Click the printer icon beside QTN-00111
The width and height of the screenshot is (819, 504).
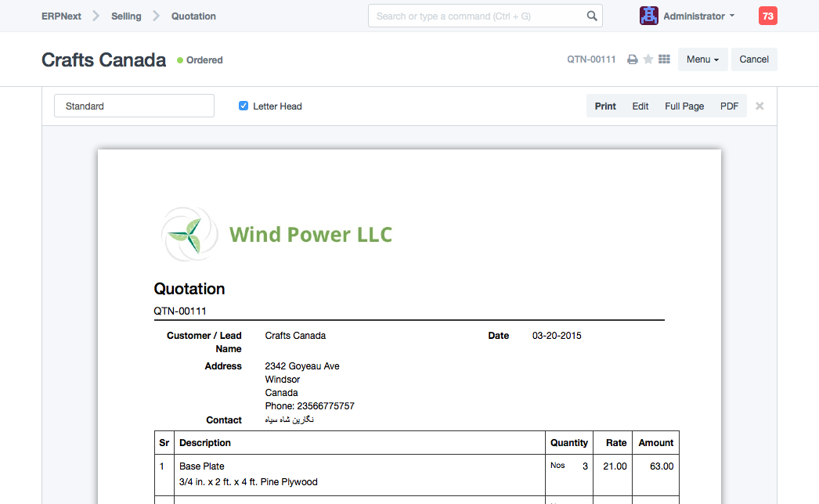(x=633, y=59)
